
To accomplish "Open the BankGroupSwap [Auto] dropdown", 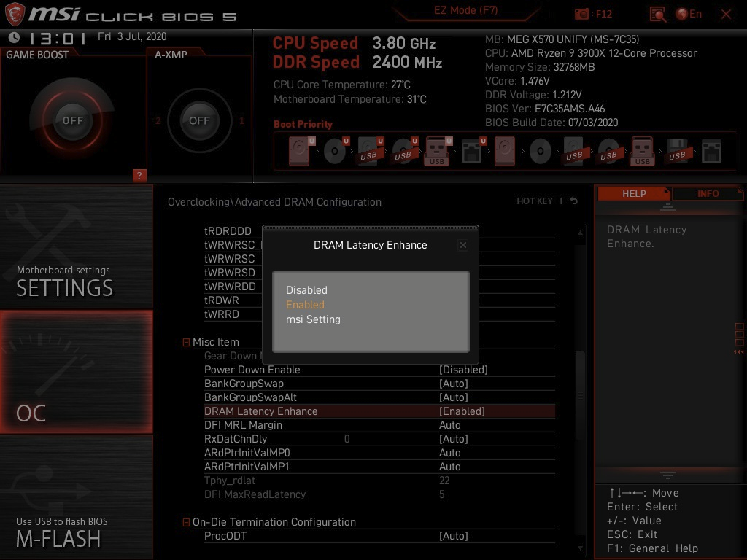I will click(x=454, y=384).
